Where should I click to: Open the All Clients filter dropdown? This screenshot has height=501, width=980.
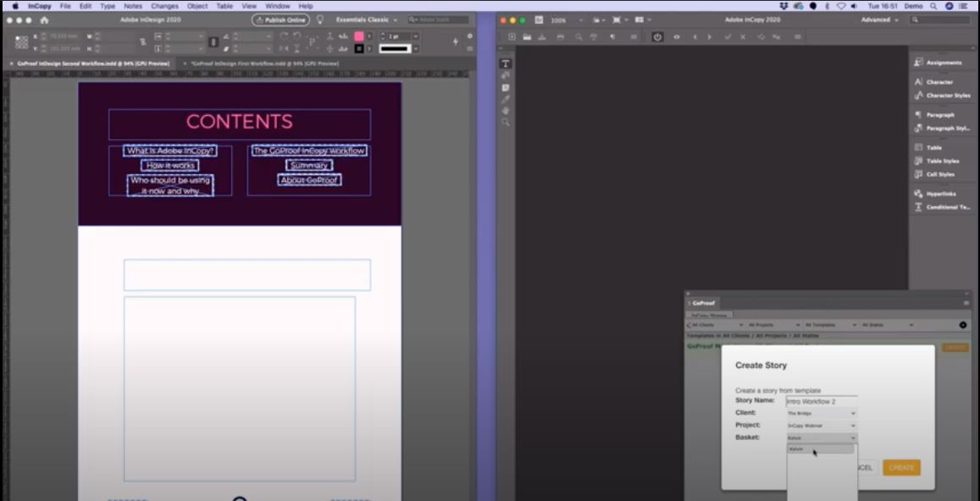tap(716, 325)
